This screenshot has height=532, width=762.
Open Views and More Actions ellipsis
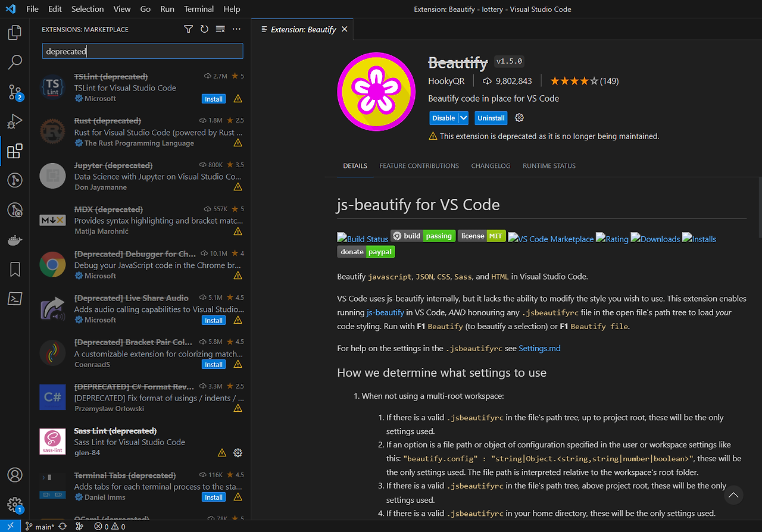pyautogui.click(x=236, y=29)
